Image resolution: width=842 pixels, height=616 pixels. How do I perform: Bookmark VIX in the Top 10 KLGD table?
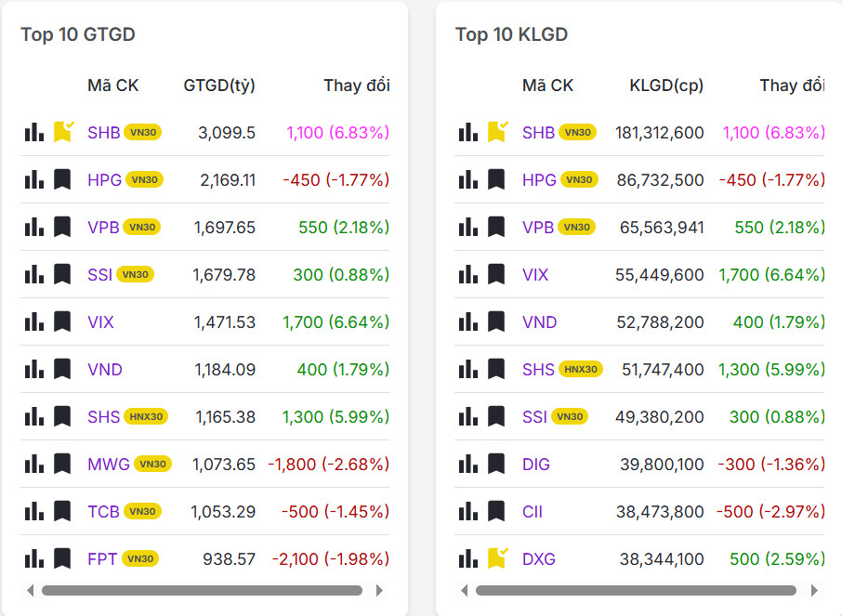(x=496, y=274)
